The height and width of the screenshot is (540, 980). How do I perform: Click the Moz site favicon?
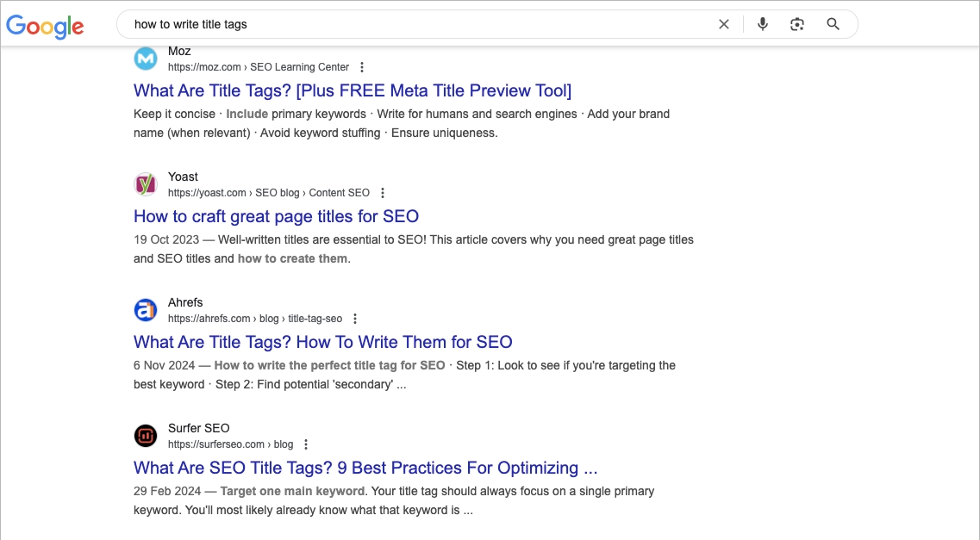146,59
